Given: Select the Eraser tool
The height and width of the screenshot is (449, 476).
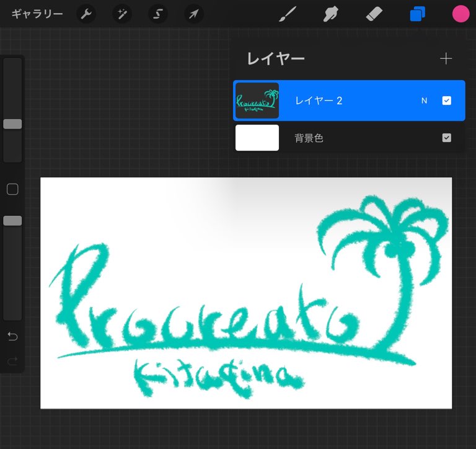Looking at the screenshot, I should coord(374,14).
